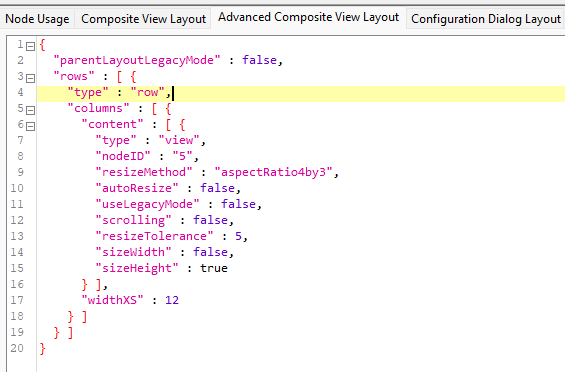This screenshot has height=372, width=565.
Task: Collapse the "columns" fold marker on line 5
Action: coord(31,110)
